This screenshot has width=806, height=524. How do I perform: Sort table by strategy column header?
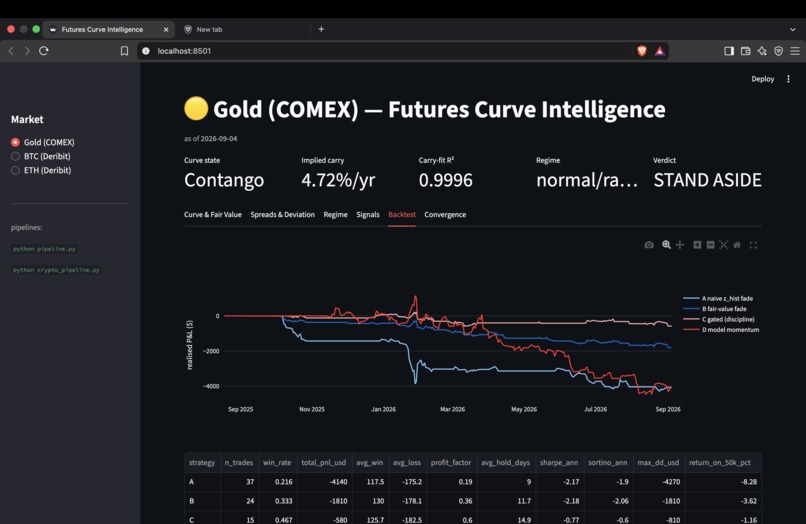click(202, 462)
